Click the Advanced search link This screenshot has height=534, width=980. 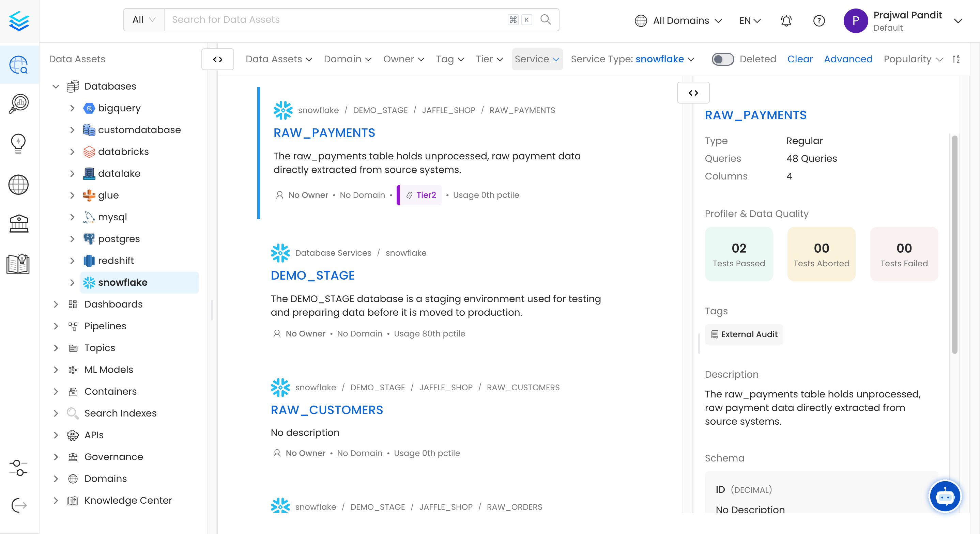point(848,59)
